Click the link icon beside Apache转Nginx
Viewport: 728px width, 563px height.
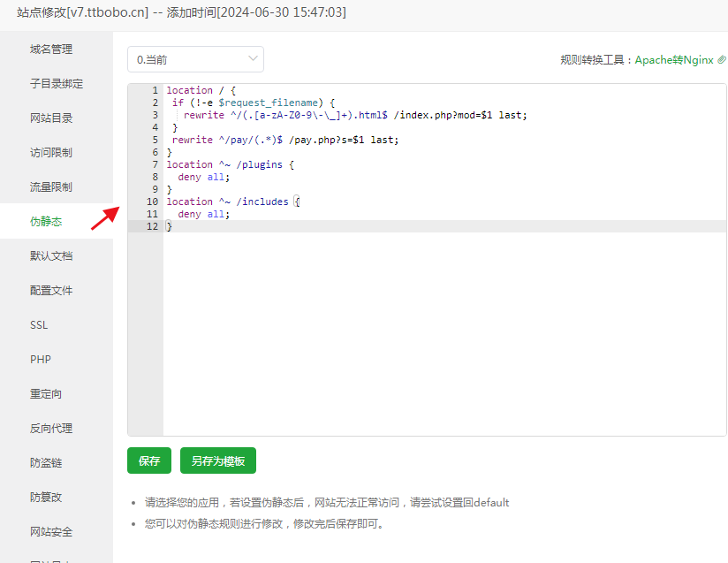click(722, 60)
